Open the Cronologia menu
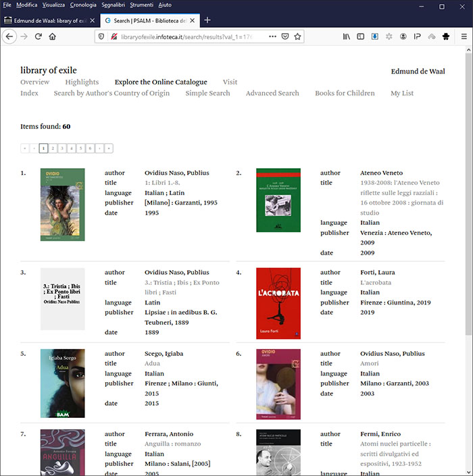 [83, 5]
